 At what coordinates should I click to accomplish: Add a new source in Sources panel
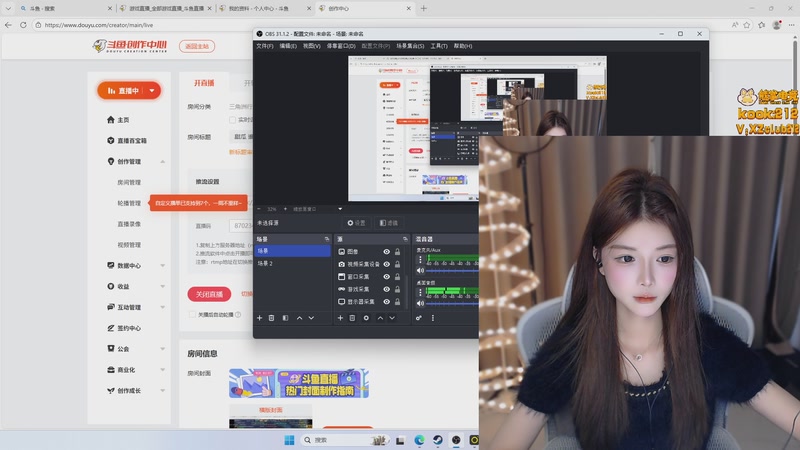click(x=340, y=318)
